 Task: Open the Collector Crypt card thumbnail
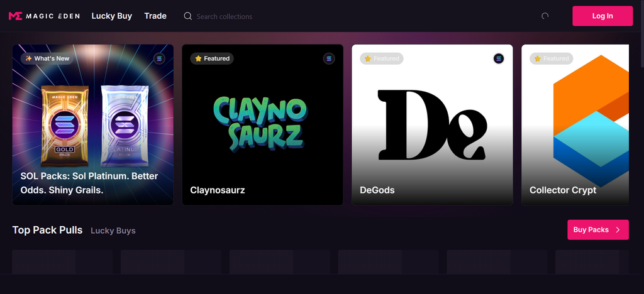pos(575,124)
